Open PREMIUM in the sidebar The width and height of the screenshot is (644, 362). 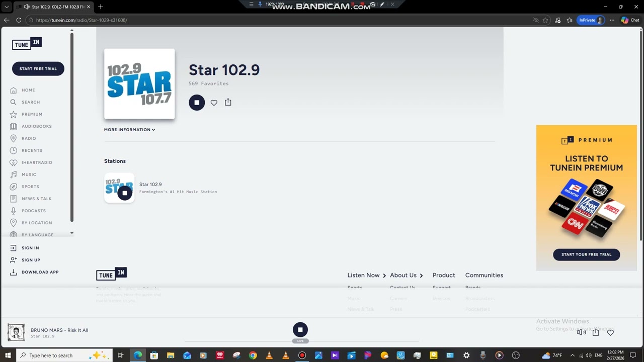pos(32,114)
